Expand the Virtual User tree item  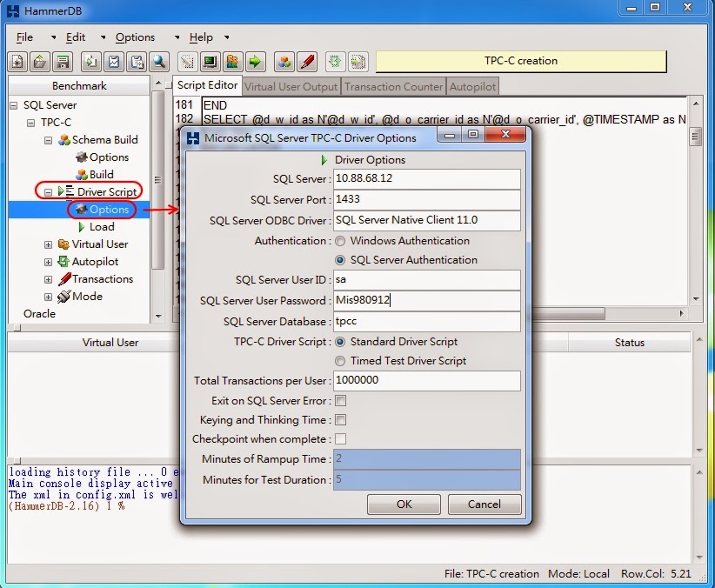pos(47,244)
